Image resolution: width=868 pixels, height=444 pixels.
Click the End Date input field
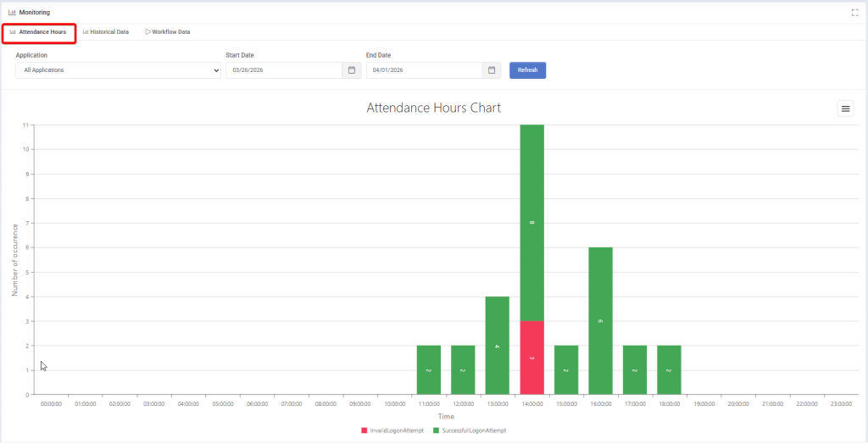pos(424,70)
